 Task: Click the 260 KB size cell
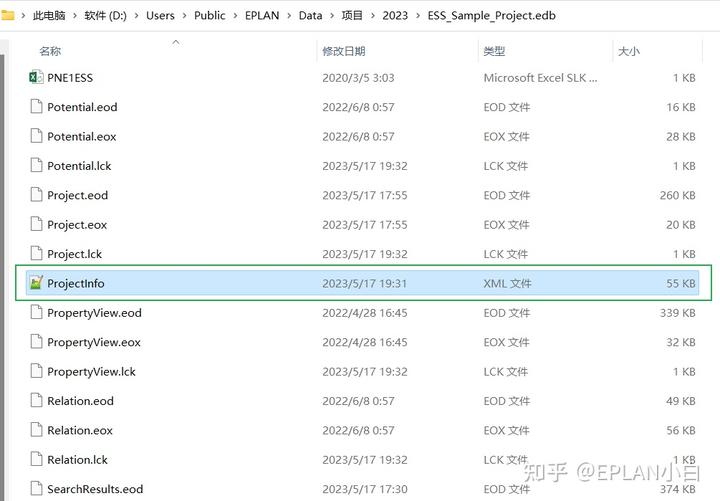[x=677, y=195]
